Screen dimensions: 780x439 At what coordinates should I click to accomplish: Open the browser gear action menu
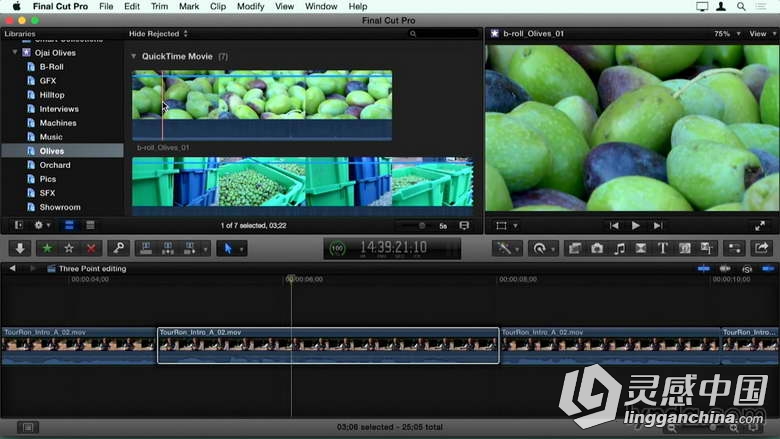(42, 226)
